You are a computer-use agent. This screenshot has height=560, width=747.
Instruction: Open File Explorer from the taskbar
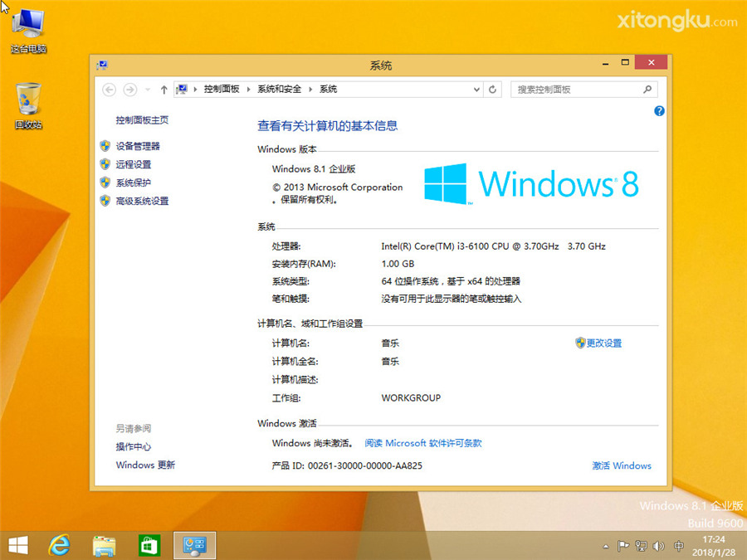(103, 545)
